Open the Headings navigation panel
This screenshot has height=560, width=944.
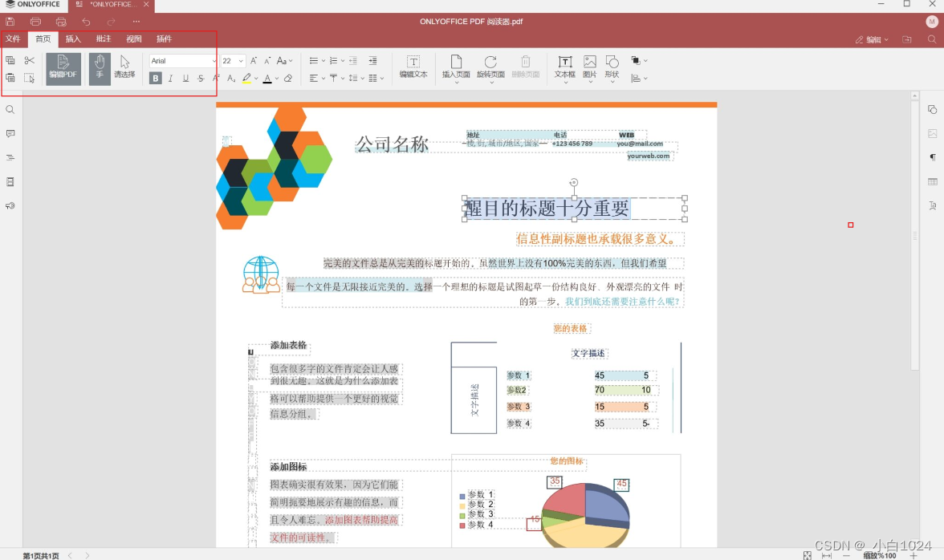point(10,157)
